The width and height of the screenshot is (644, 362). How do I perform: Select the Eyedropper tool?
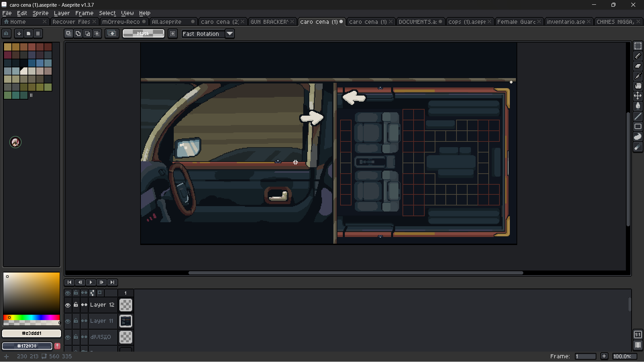(638, 76)
